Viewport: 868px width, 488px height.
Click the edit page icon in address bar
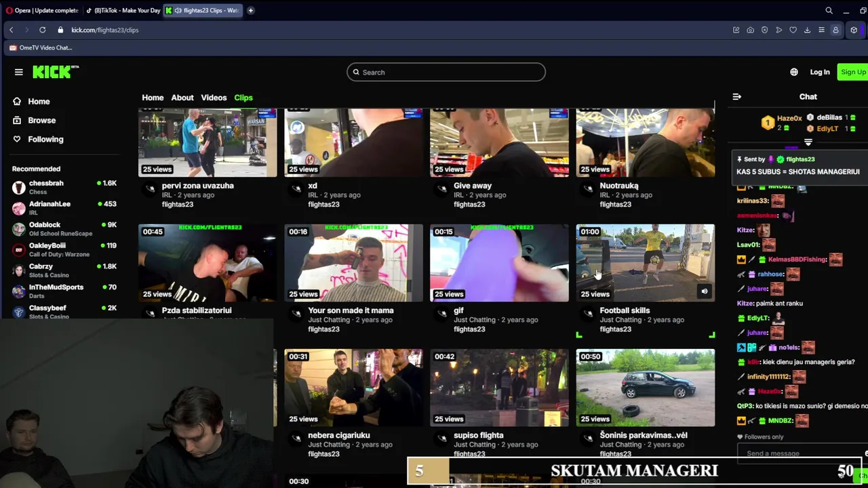tap(736, 30)
